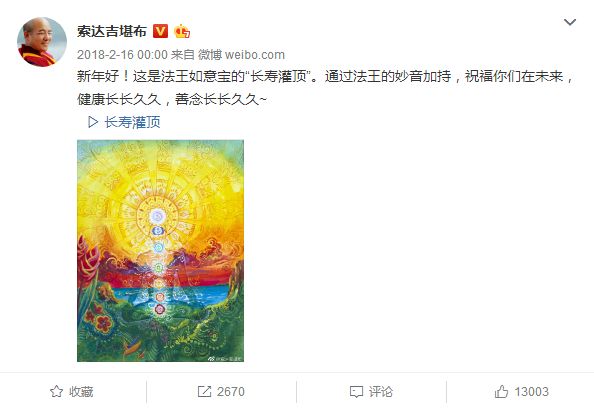Viewport: 594px width, 409px height.
Task: Click the comment speech bubble icon
Action: [356, 392]
